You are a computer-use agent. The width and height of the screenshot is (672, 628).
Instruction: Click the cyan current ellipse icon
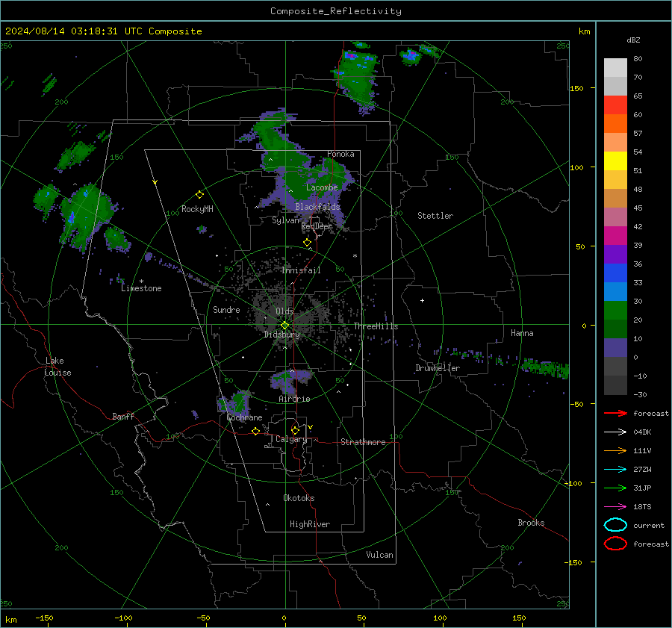[x=615, y=525]
